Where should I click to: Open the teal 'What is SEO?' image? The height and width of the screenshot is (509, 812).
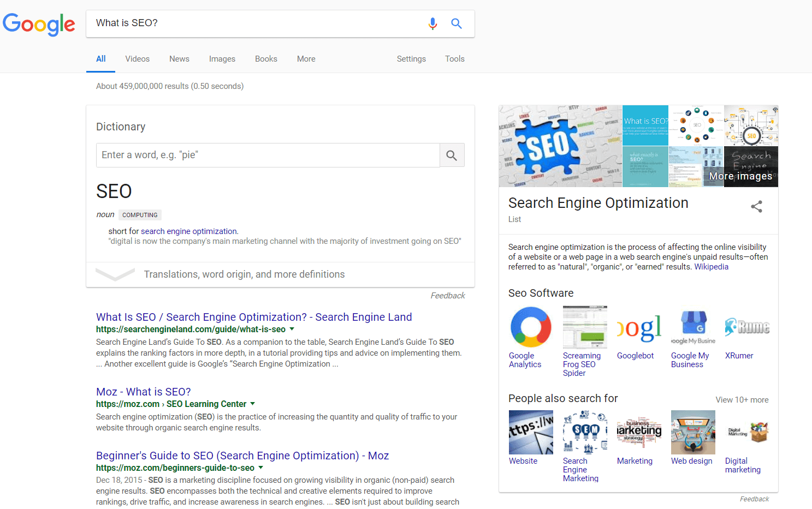[645, 125]
